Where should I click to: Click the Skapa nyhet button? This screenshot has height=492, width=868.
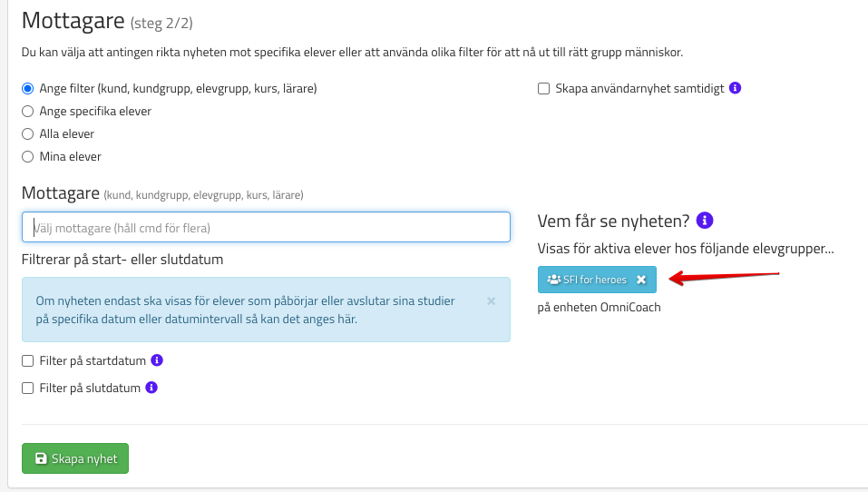coord(75,458)
